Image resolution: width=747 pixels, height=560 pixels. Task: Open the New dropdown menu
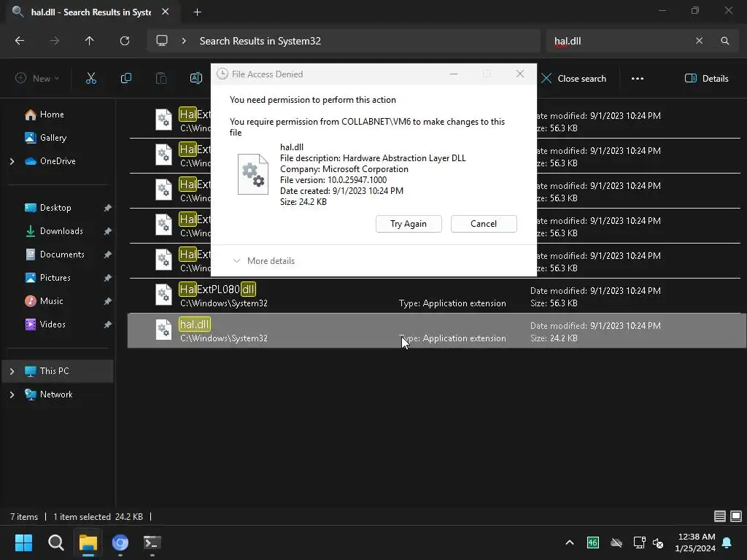(37, 78)
